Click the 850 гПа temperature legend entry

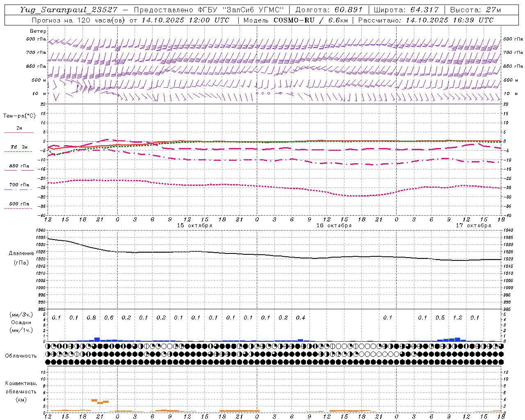[19, 166]
